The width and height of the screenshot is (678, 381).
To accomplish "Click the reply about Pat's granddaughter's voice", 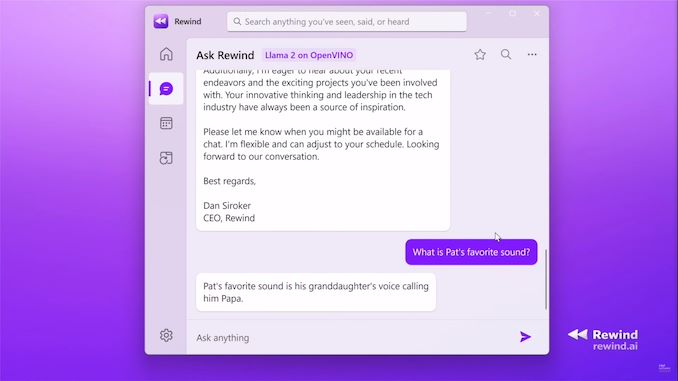I will [x=316, y=292].
